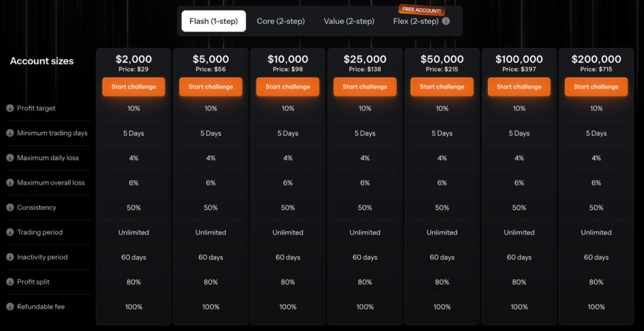644x331 pixels.
Task: Start challenge for $200,000 account
Action: (596, 87)
